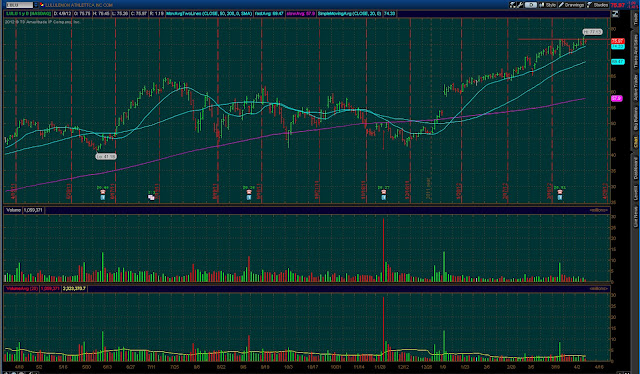Click the colored symbol link icon
Screen dimensions: 640x374
[x=42, y=5]
